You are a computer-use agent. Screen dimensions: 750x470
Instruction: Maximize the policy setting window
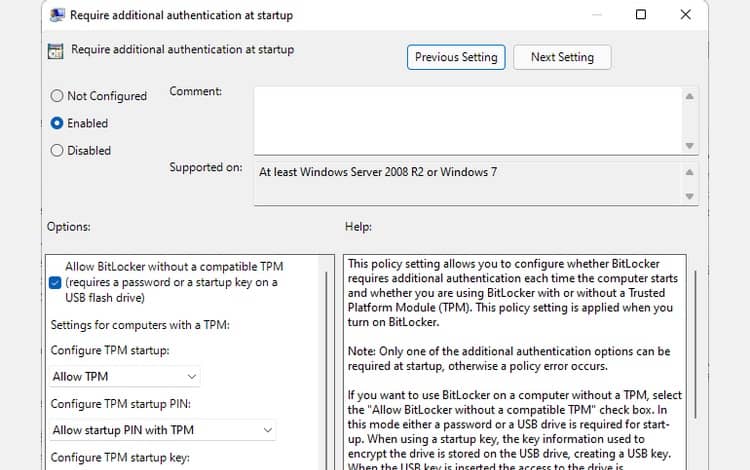point(641,15)
